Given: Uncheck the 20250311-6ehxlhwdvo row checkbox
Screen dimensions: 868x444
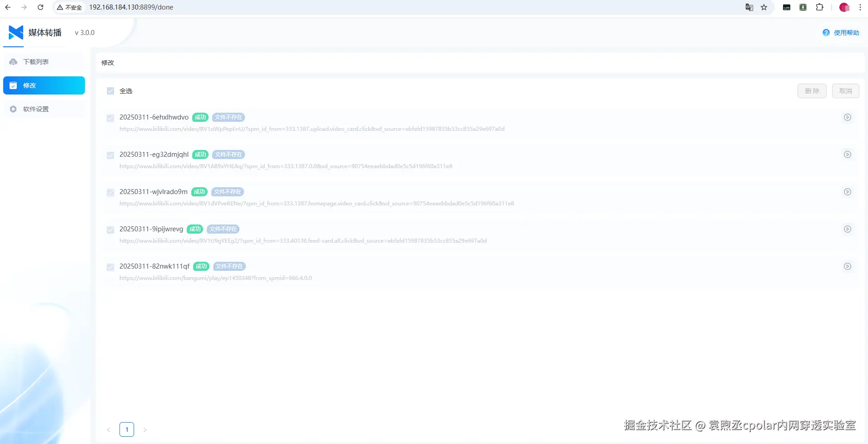Looking at the screenshot, I should 110,118.
